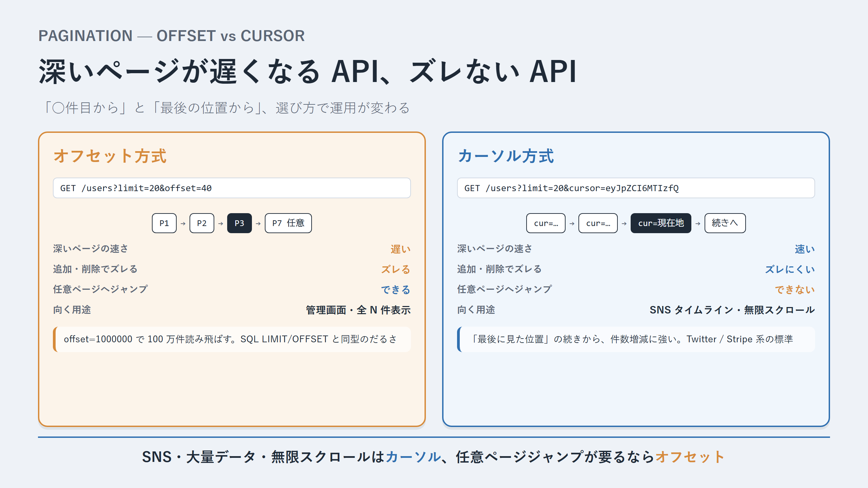Click the offset=1000000 note box
Screen dimensions: 868x488
pyautogui.click(x=232, y=339)
